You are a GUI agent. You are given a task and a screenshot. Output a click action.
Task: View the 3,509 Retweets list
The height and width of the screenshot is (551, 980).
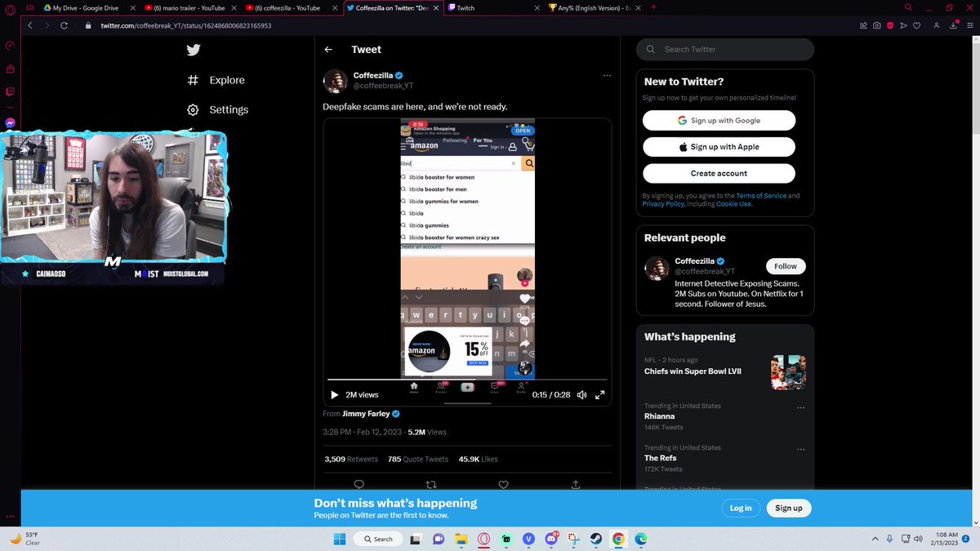point(351,460)
